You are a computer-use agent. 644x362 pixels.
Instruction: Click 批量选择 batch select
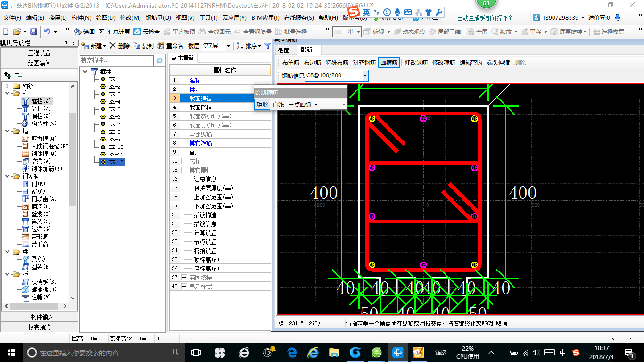(291, 32)
